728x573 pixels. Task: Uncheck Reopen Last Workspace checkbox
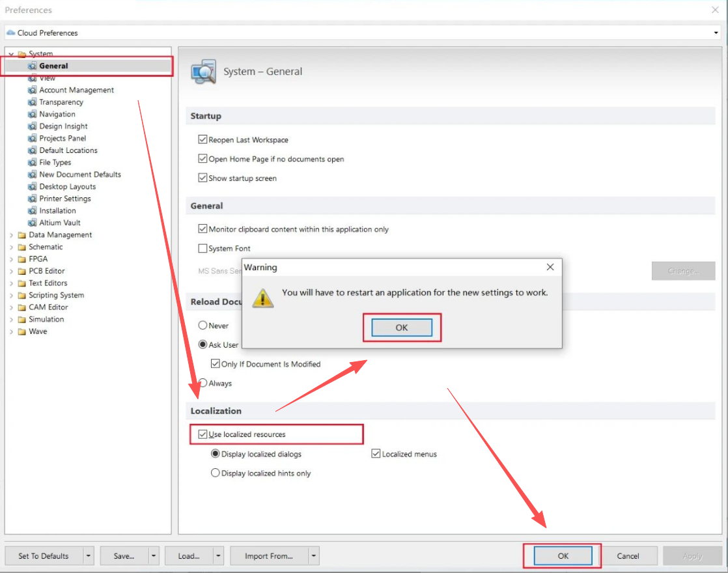203,140
